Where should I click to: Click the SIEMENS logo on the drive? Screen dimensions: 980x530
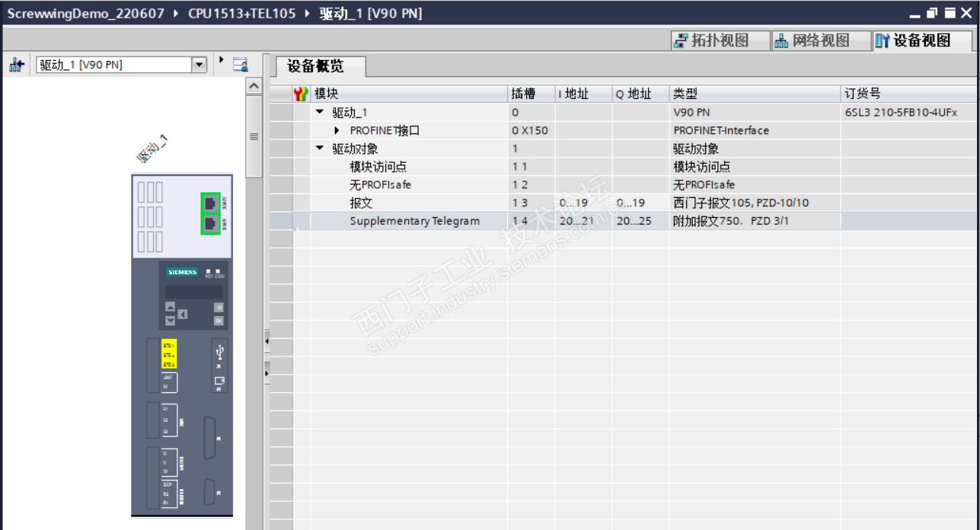[182, 272]
